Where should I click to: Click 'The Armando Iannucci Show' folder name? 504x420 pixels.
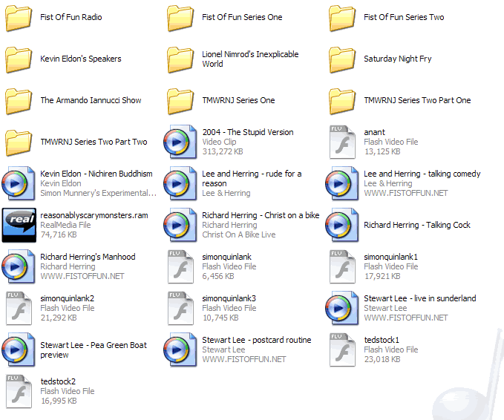[91, 100]
